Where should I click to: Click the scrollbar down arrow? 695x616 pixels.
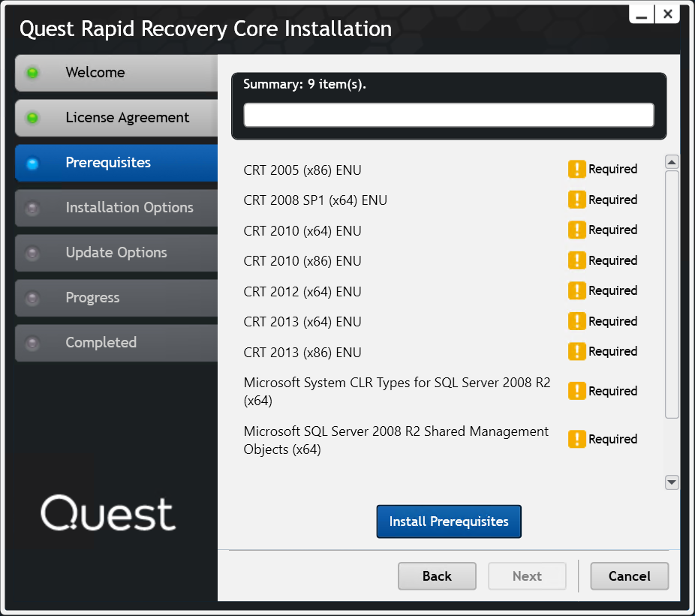pos(672,482)
